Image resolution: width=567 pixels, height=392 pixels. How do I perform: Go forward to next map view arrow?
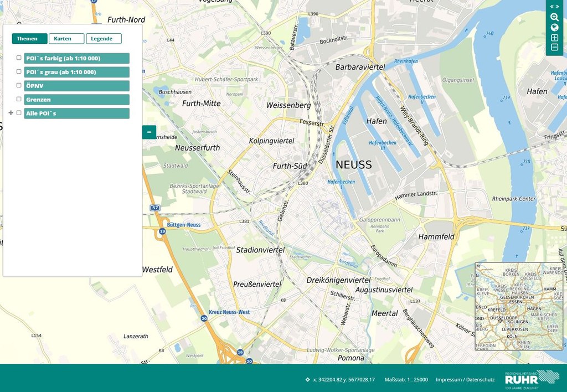point(557,7)
